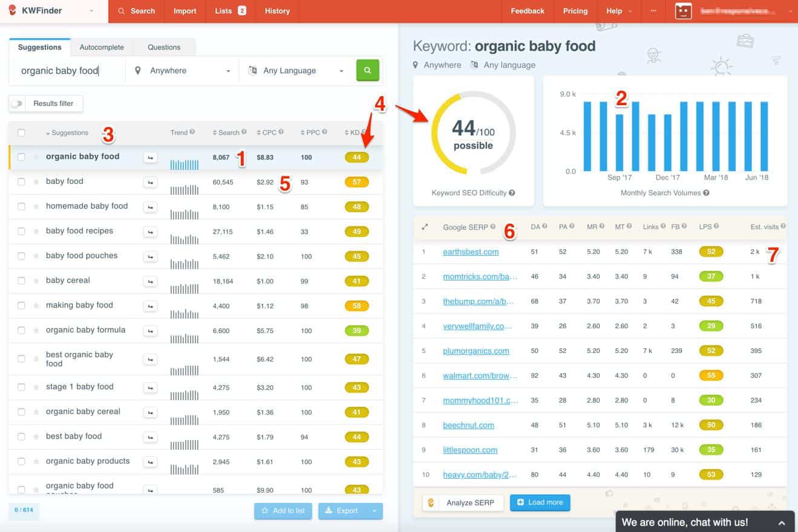Click help icon next to Est. visits column

(x=783, y=226)
